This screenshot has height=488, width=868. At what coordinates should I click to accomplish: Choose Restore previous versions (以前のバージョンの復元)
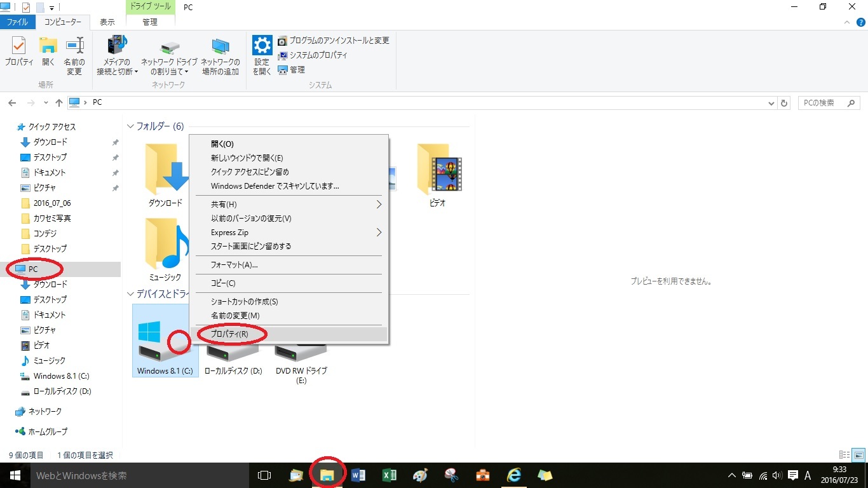(x=289, y=219)
